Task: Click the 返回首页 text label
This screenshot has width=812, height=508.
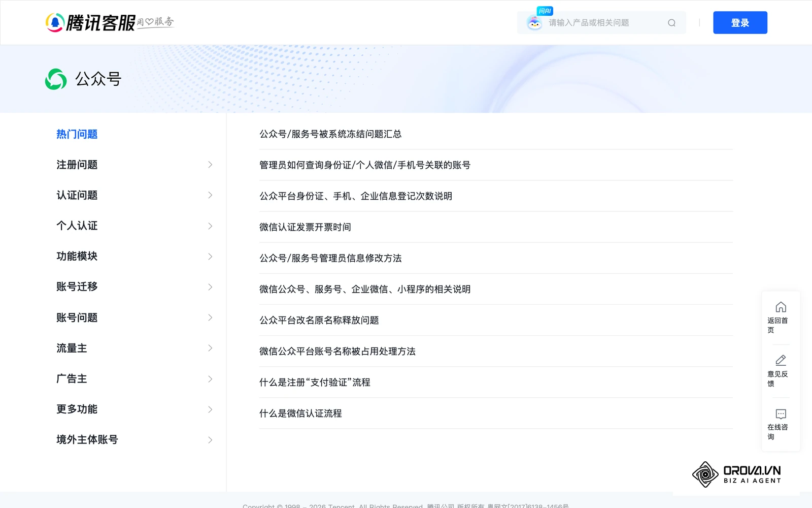Action: pos(777,325)
